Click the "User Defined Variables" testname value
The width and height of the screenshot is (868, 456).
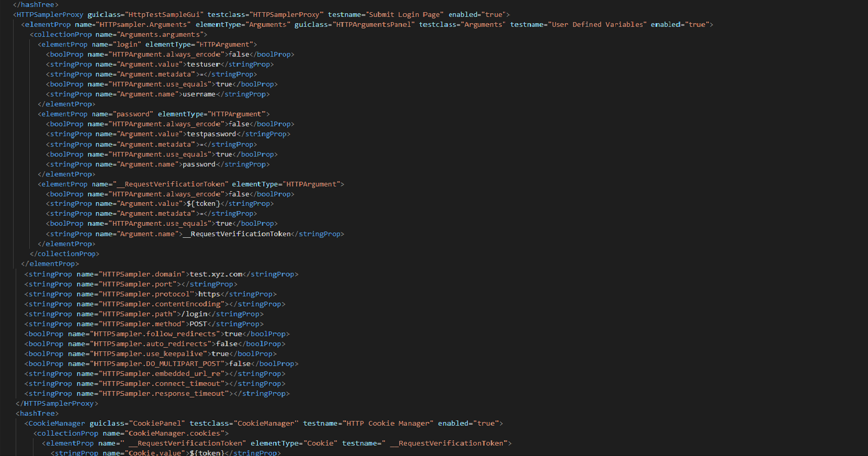pos(597,25)
